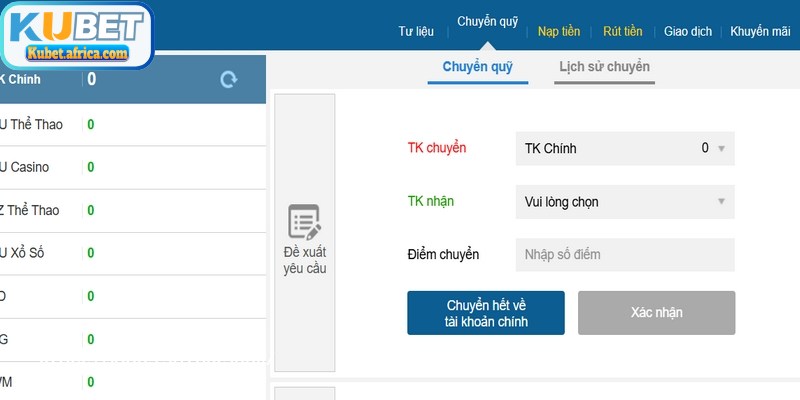Image resolution: width=800 pixels, height=400 pixels.
Task: Switch to Lịch sử chuyển tab
Action: point(604,67)
